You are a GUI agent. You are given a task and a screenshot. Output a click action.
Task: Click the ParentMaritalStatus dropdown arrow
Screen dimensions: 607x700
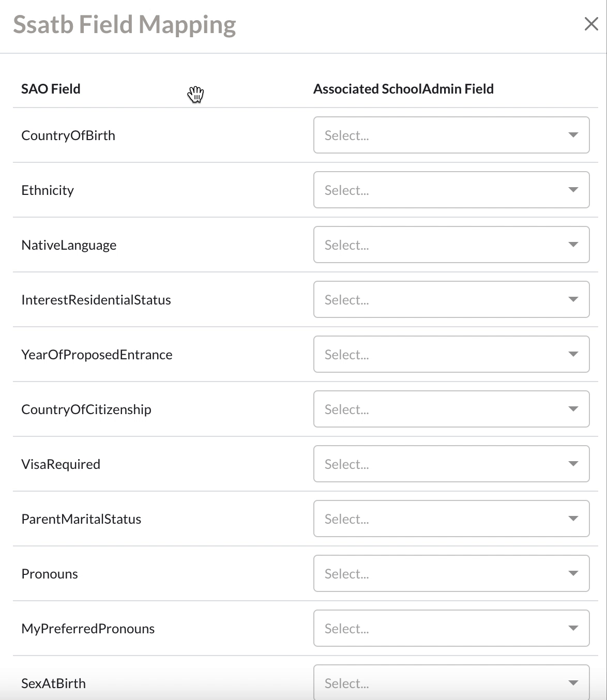click(573, 519)
